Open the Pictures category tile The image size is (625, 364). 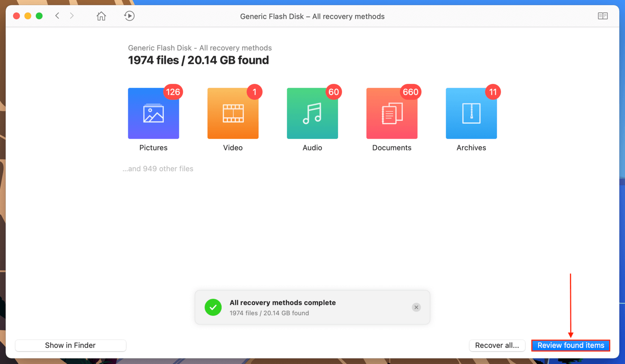pos(153,113)
